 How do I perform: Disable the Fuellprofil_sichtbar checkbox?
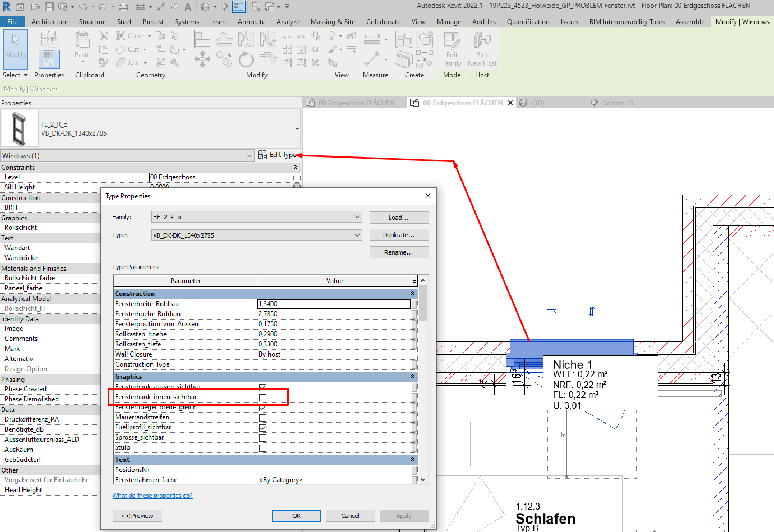(262, 427)
